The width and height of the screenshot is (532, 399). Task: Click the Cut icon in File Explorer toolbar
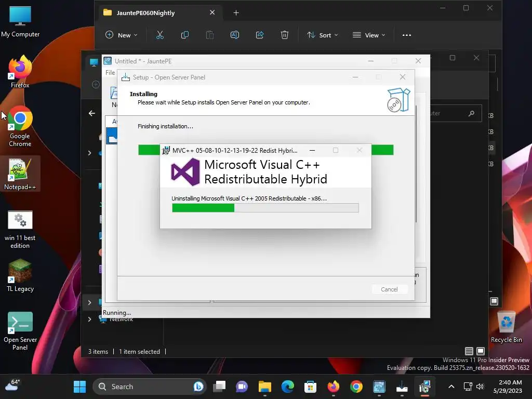pos(160,35)
